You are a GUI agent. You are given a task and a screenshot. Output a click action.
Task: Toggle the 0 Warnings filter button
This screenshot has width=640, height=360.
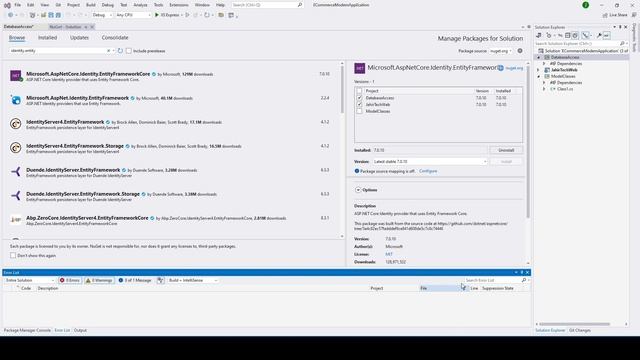point(99,280)
